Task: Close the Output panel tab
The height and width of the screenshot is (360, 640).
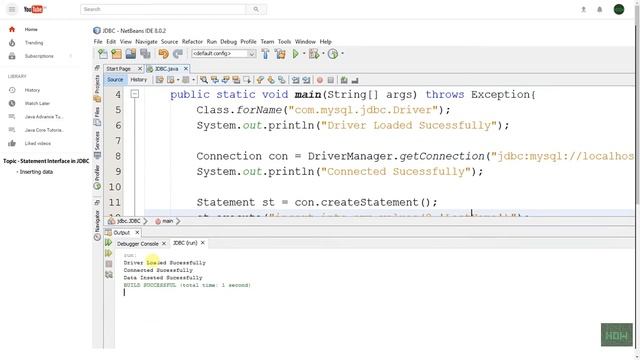Action: coord(137,232)
